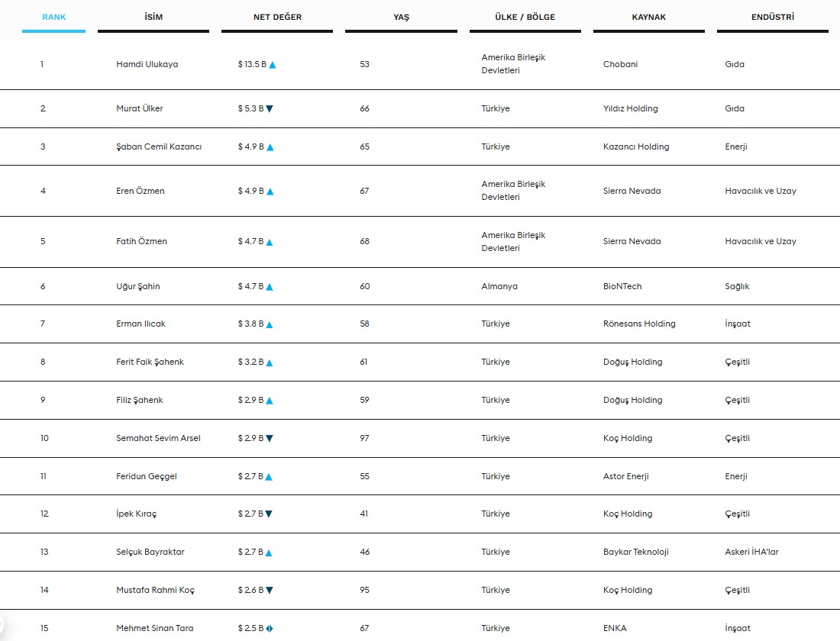Open Erman Ilıcak's name link
840x641 pixels.
click(x=141, y=324)
